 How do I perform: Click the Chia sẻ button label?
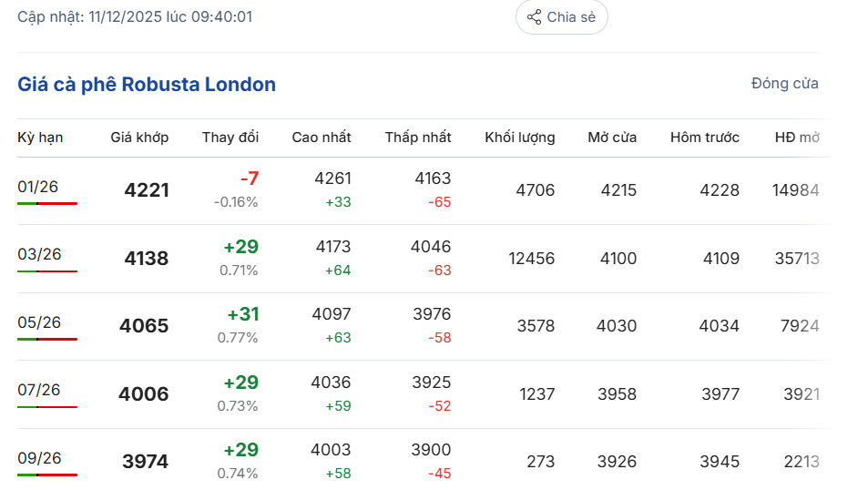571,17
